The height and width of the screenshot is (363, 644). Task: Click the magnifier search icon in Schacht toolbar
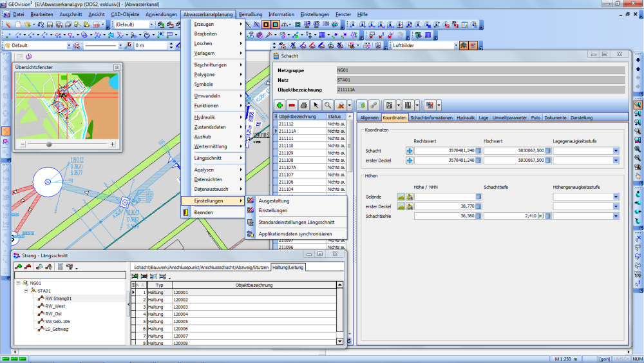coord(328,104)
